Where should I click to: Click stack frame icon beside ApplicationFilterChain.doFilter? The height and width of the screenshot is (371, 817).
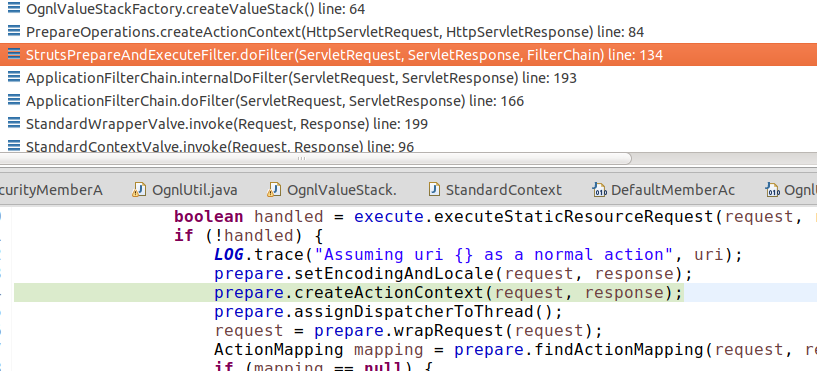[15, 100]
